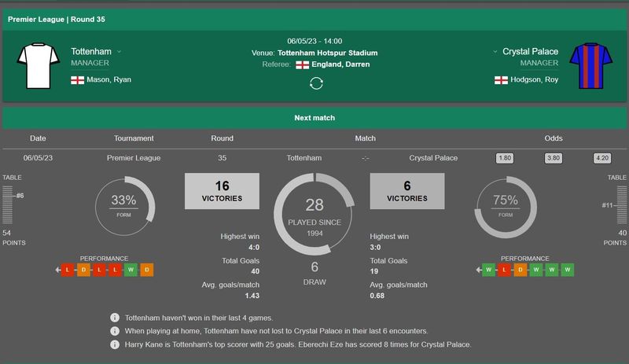Click venue Tottenham Hotspur Stadium
This screenshot has width=629, height=364.
pyautogui.click(x=327, y=53)
